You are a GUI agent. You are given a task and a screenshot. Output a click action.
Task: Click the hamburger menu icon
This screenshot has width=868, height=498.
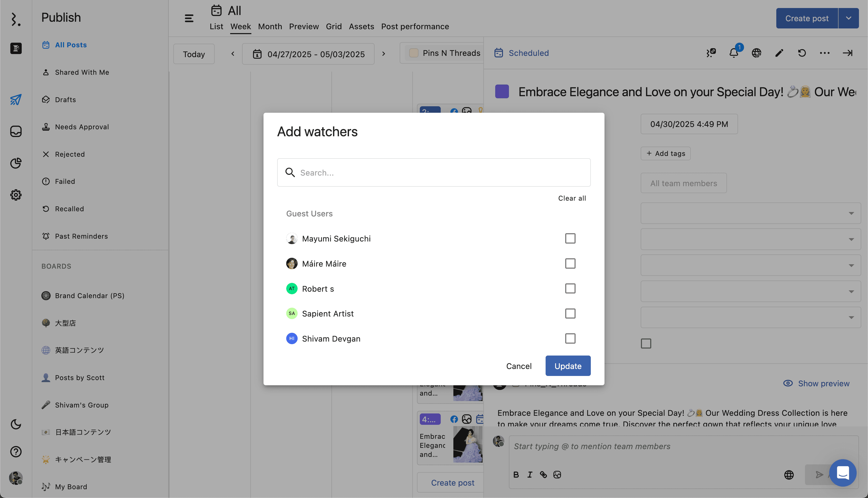tap(189, 18)
